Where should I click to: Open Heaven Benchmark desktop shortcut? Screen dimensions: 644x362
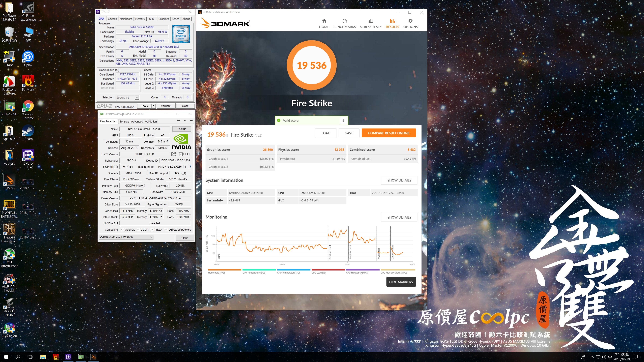pos(9,233)
